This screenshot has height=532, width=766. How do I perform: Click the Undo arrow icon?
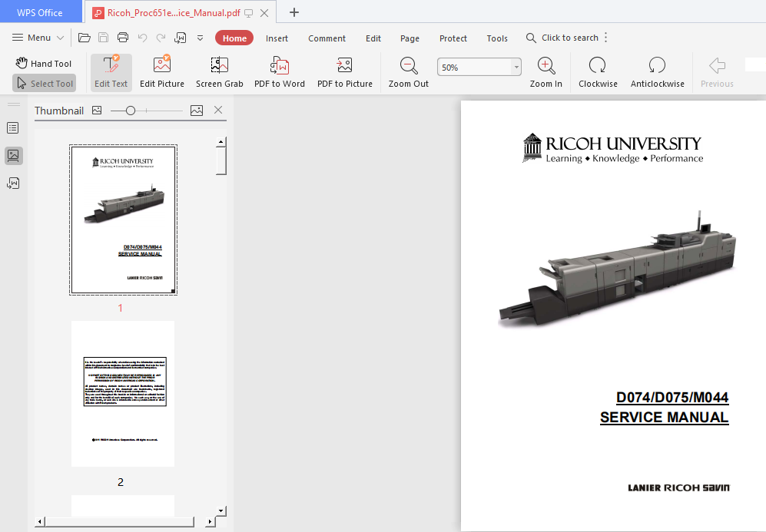click(x=142, y=38)
